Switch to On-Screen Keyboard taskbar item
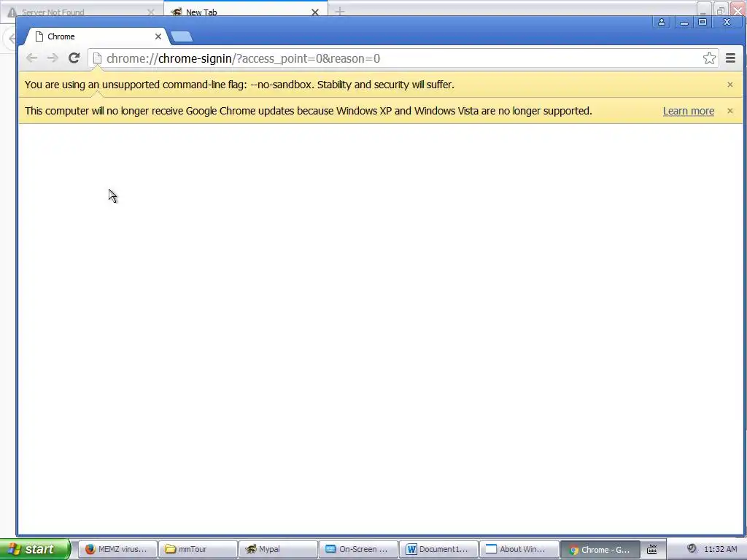Screen dimensions: 747x560 (x=358, y=549)
